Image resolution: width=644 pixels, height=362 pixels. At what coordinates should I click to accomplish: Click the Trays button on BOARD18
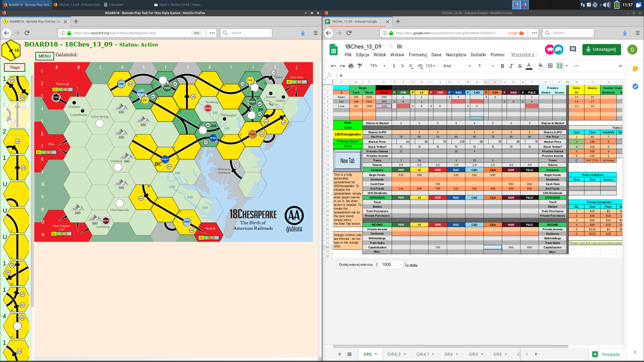pyautogui.click(x=15, y=67)
